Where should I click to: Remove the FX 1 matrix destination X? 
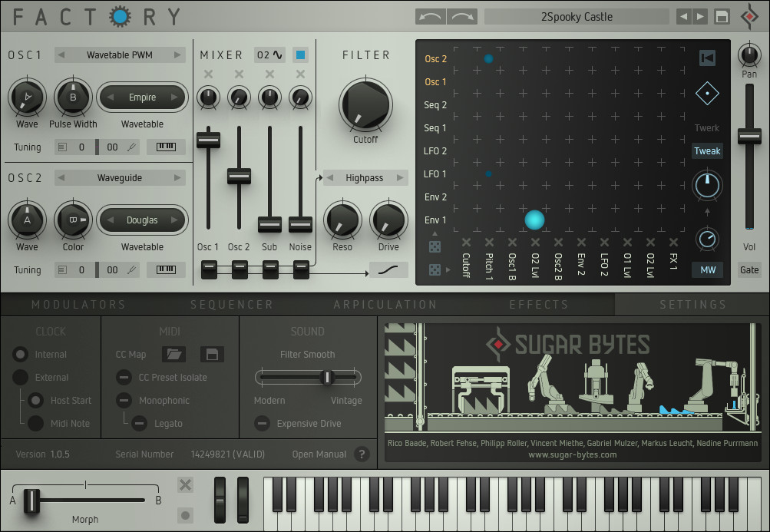[x=673, y=242]
